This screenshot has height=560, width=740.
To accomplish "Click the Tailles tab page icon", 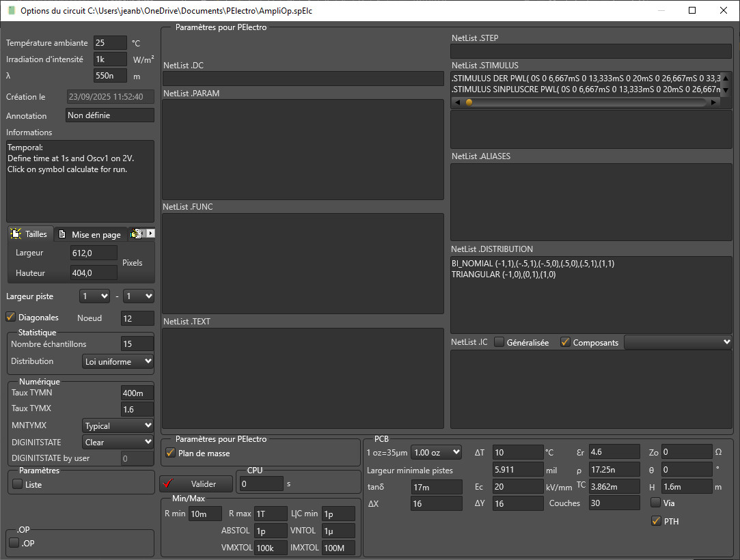I will [x=16, y=234].
